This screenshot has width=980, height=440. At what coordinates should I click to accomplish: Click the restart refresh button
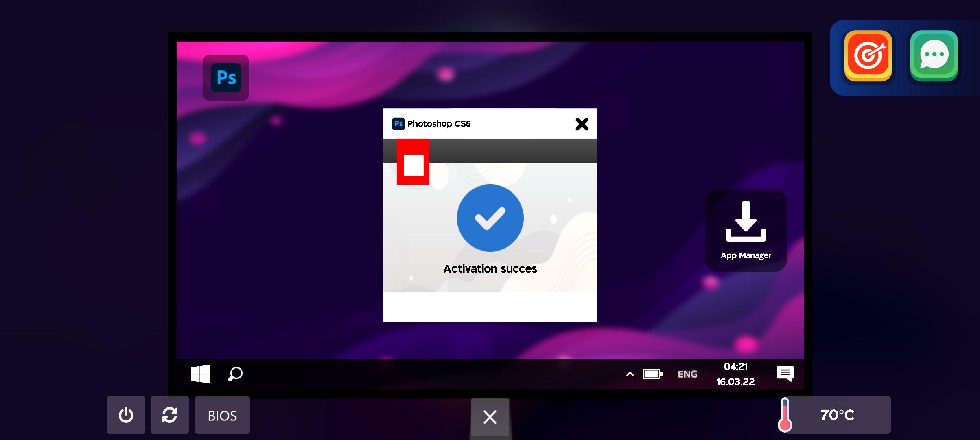(169, 415)
